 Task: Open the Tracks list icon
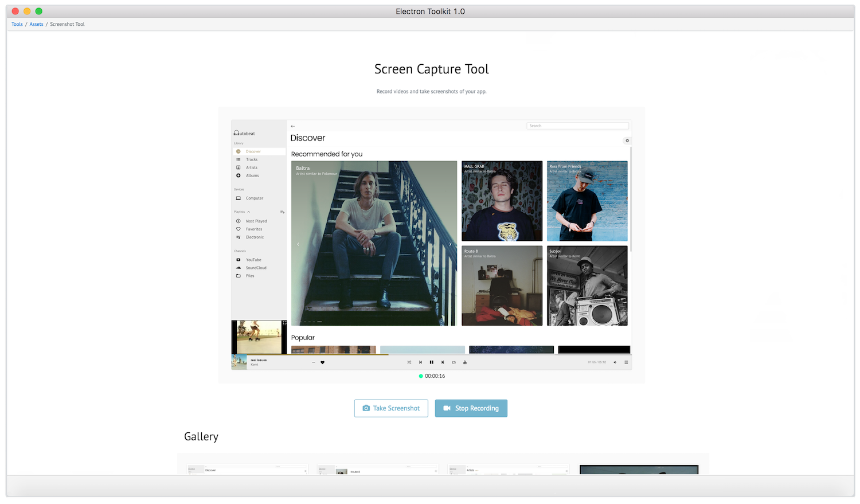(239, 159)
